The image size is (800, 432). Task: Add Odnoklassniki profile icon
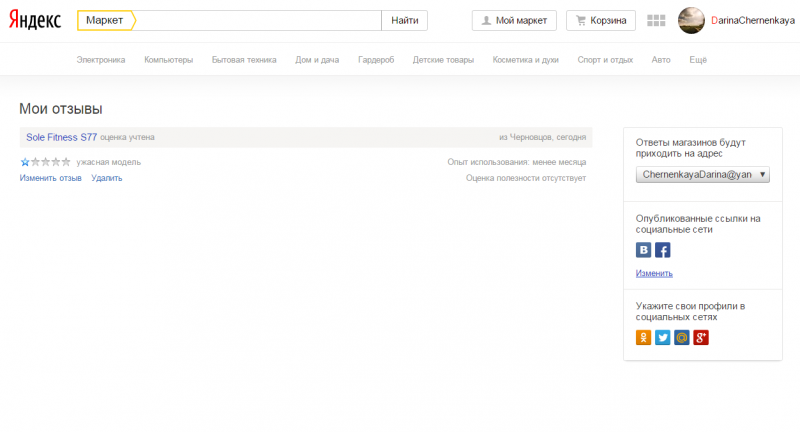[x=643, y=337]
